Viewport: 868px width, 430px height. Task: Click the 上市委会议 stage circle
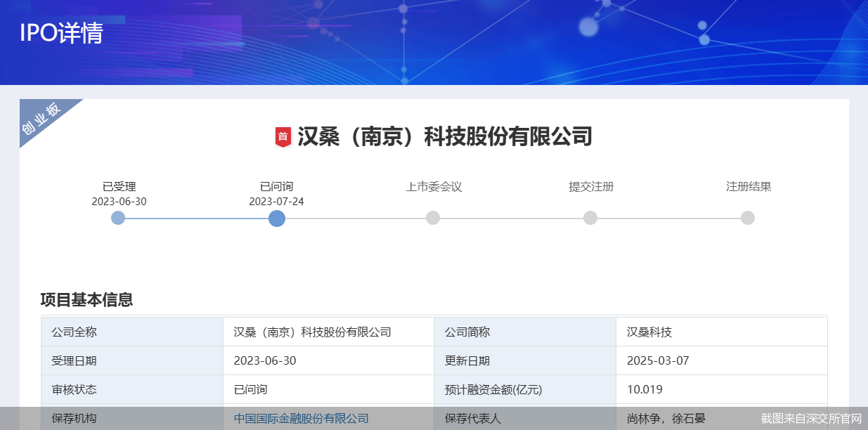click(x=433, y=219)
